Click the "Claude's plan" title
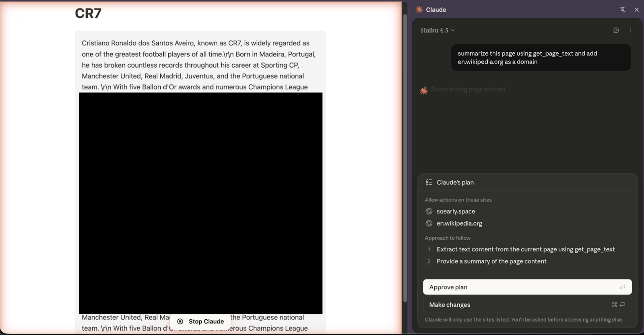 coord(455,182)
